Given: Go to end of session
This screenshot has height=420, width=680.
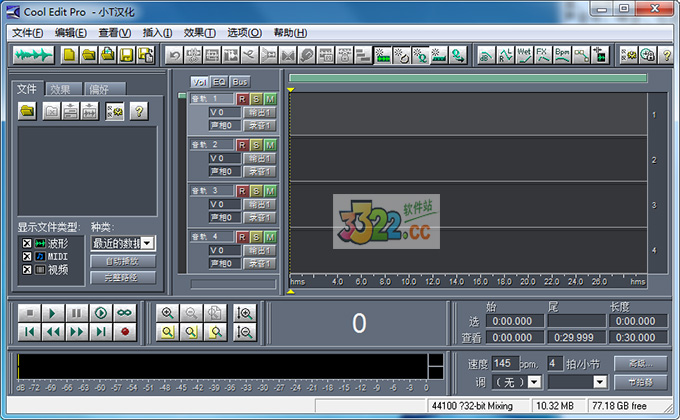Looking at the screenshot, I should pos(101,332).
